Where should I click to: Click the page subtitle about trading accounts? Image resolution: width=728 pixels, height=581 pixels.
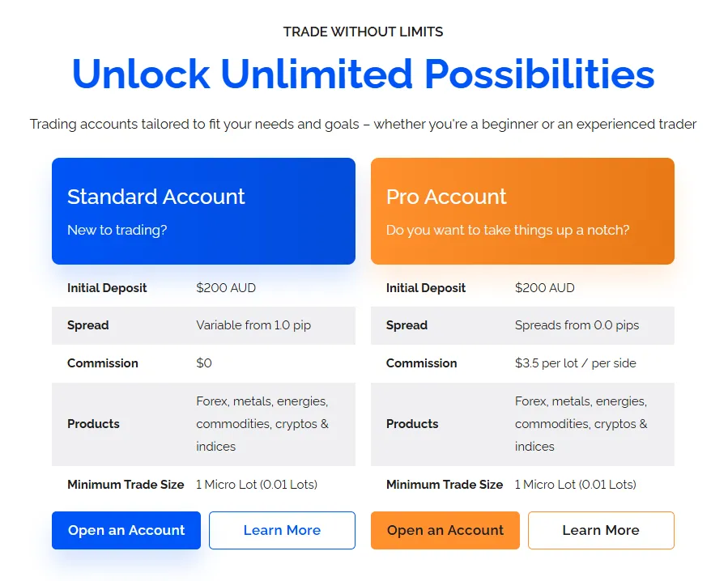(363, 124)
